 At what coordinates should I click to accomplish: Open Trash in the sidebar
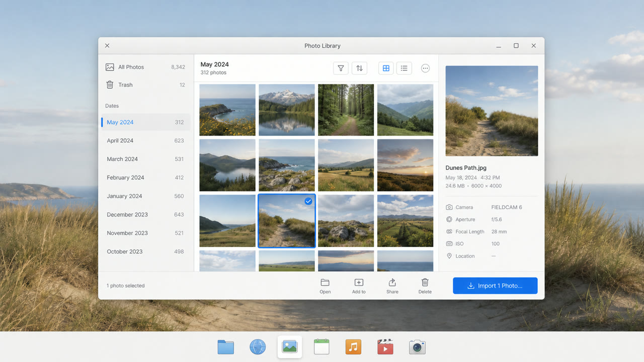tap(145, 85)
